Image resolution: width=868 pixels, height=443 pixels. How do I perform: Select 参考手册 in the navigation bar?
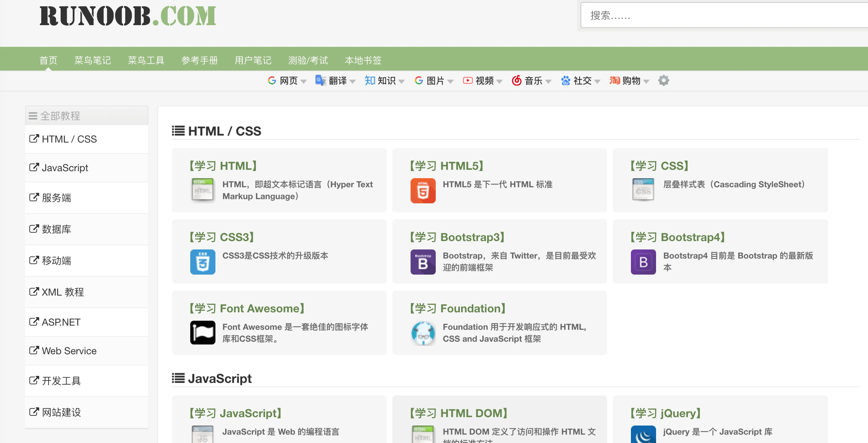(x=199, y=60)
